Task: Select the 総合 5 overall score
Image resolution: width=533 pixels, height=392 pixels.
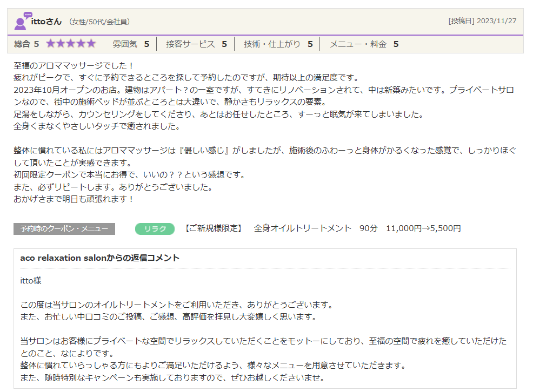Action: coord(26,44)
